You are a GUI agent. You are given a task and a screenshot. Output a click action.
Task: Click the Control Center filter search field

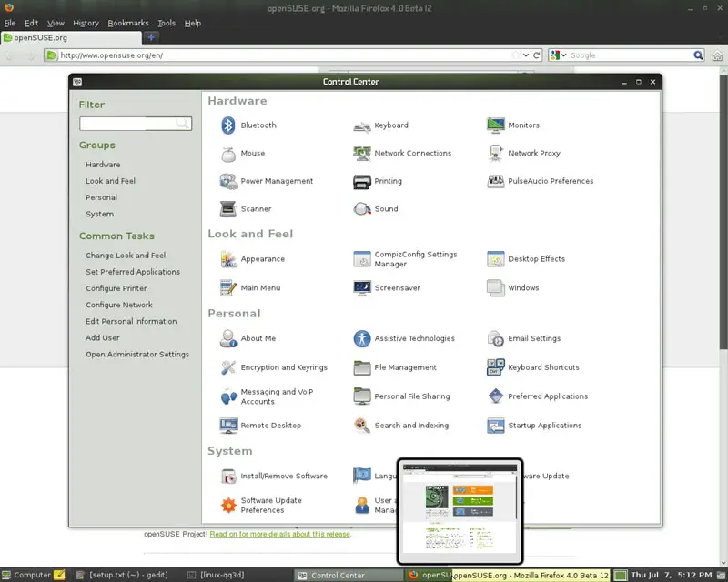coord(135,124)
